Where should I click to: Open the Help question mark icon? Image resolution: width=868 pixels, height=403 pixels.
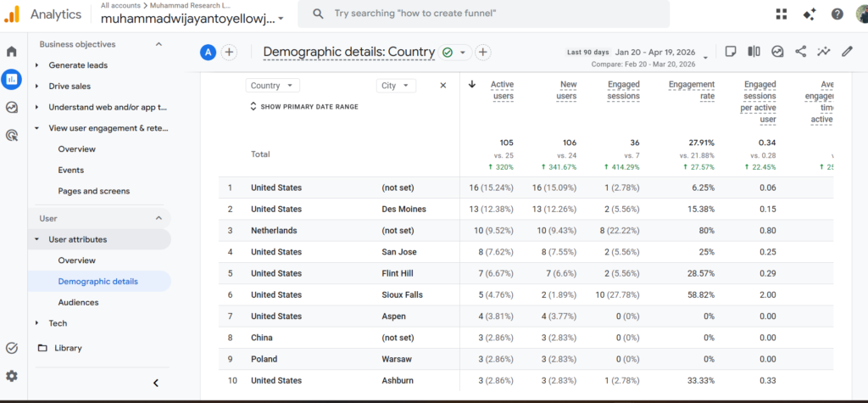tap(837, 14)
